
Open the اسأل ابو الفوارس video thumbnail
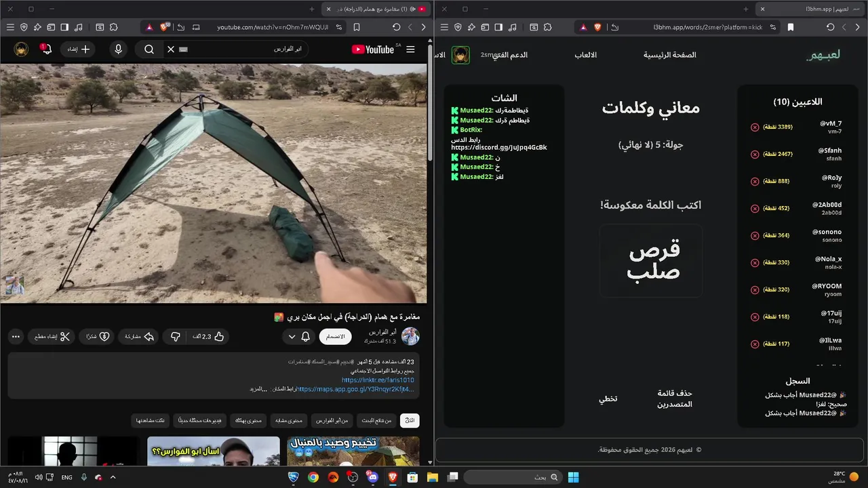[x=213, y=451]
